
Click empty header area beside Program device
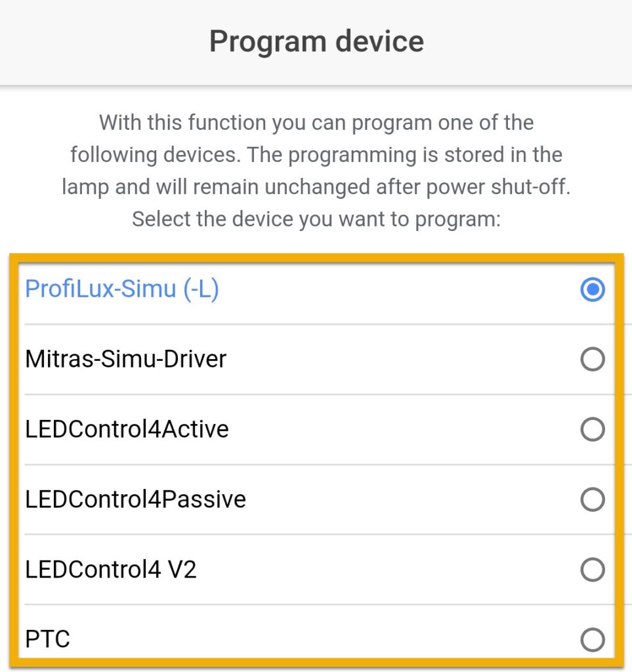[x=527, y=41]
